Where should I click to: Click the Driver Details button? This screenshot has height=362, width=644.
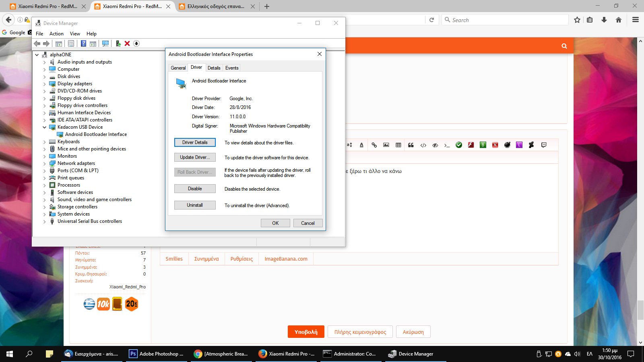(x=195, y=142)
